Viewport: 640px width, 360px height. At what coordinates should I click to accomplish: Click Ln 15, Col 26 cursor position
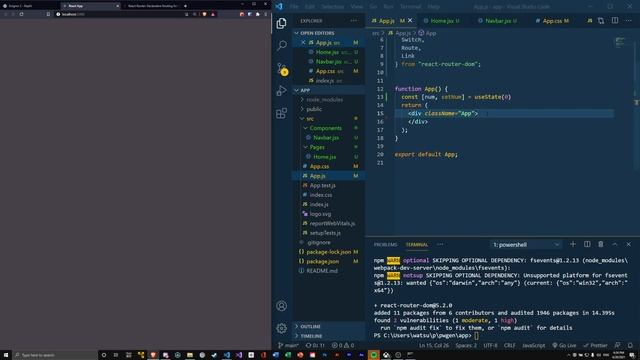[x=433, y=345]
